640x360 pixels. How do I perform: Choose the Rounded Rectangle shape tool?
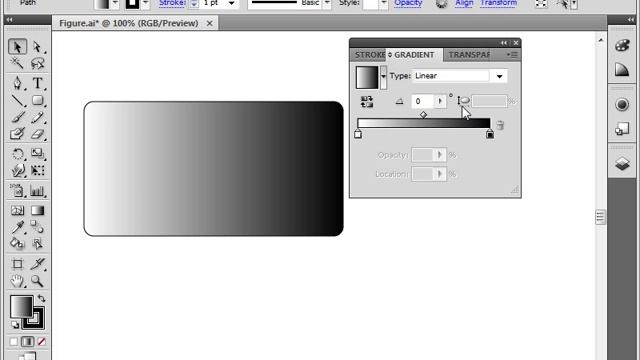pos(37,100)
